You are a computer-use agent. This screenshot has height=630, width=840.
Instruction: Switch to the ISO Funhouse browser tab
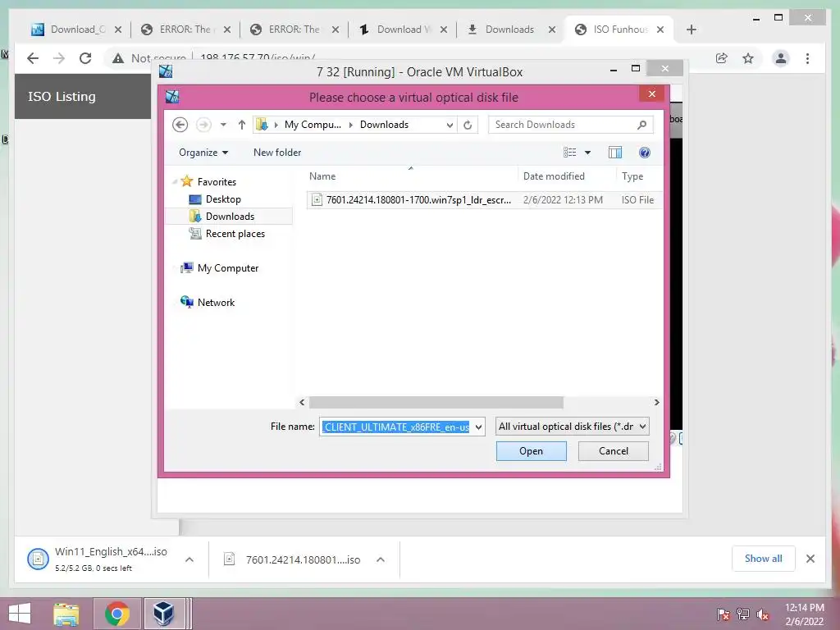[619, 30]
